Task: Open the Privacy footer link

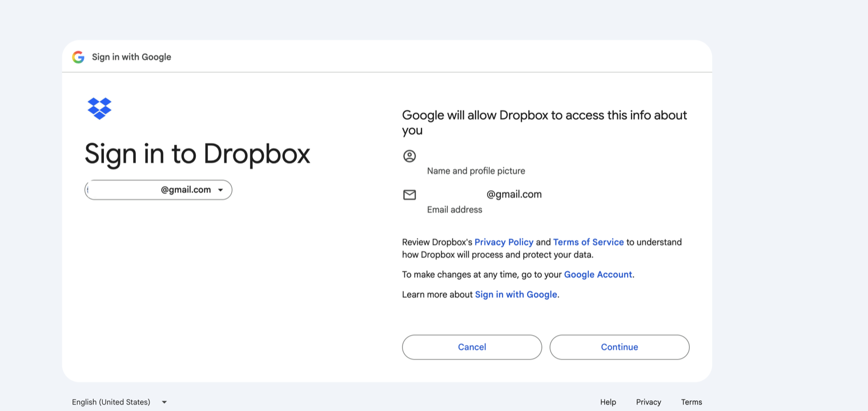Action: 649,402
